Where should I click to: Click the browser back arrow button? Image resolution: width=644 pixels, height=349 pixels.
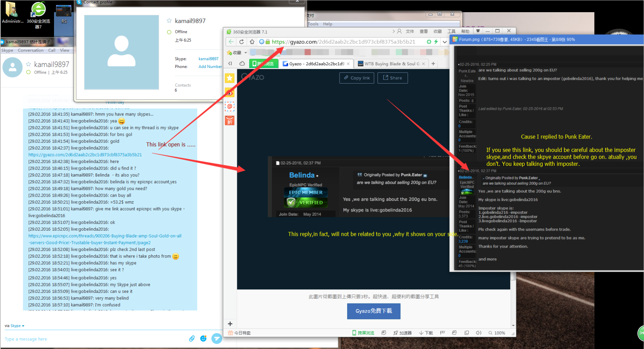tap(231, 42)
